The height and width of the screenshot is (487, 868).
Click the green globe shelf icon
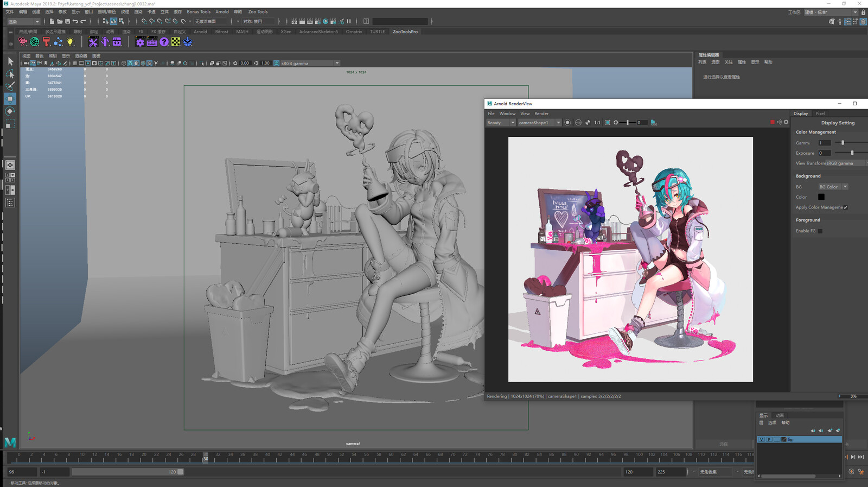(35, 42)
